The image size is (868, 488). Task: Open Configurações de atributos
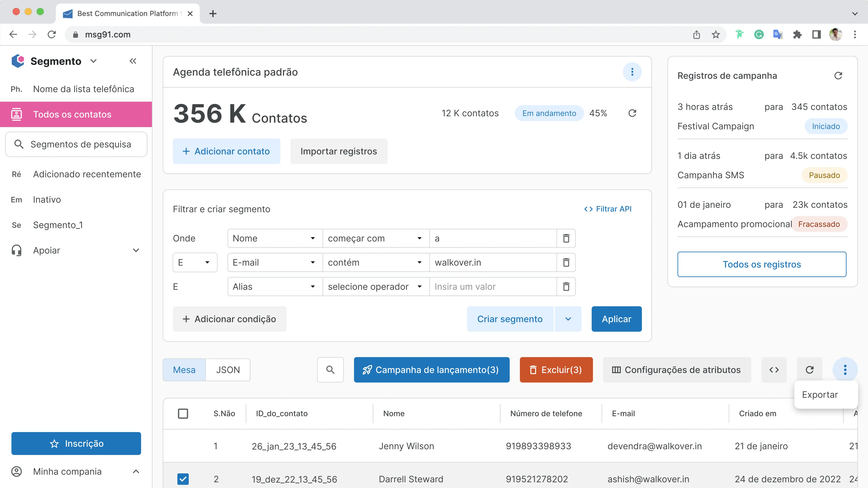677,369
